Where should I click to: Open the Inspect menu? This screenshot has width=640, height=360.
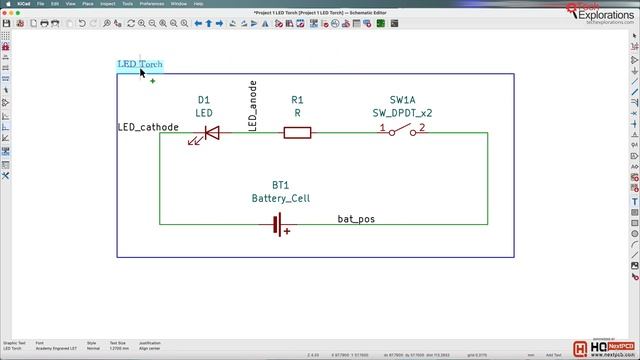pos(108,4)
